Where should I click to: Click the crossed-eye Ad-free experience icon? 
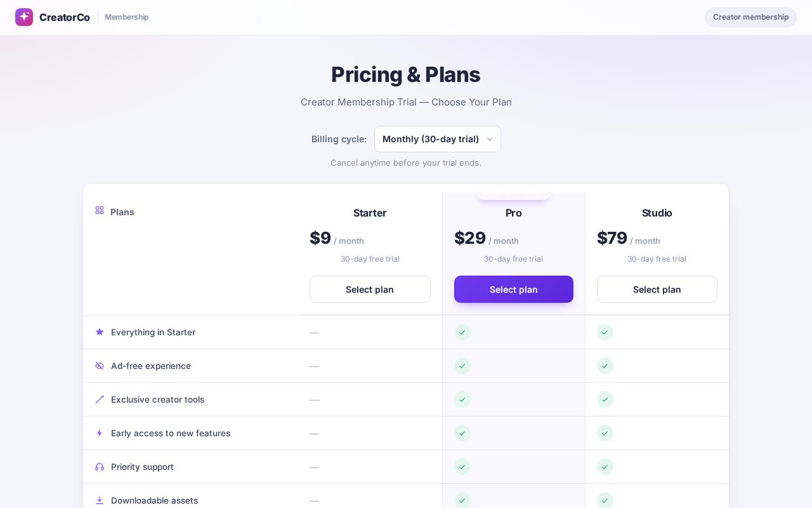point(100,366)
